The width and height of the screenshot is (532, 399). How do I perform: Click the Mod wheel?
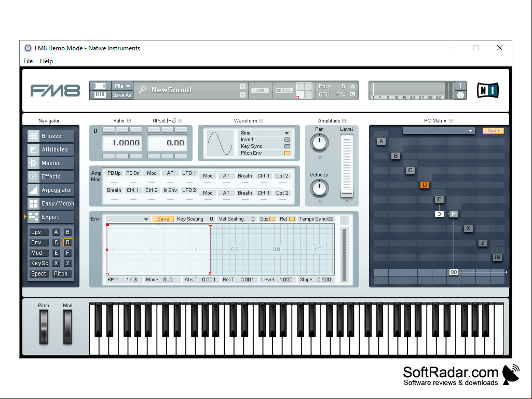coord(67,327)
